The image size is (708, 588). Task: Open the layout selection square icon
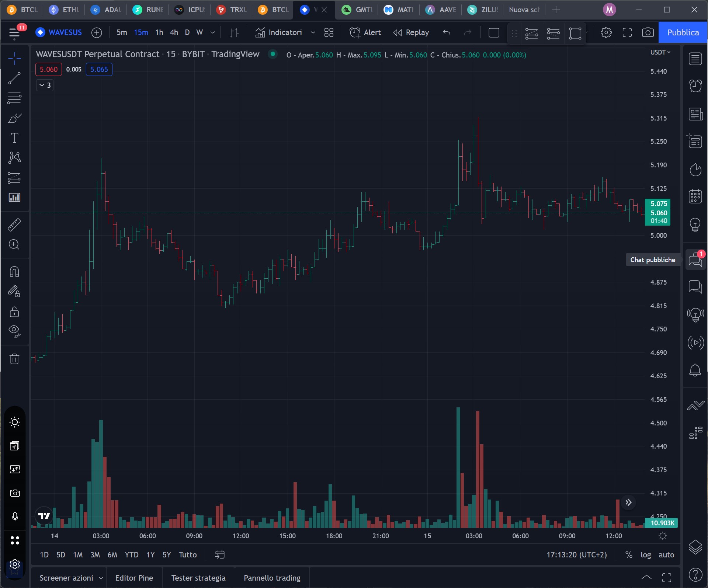click(x=494, y=32)
